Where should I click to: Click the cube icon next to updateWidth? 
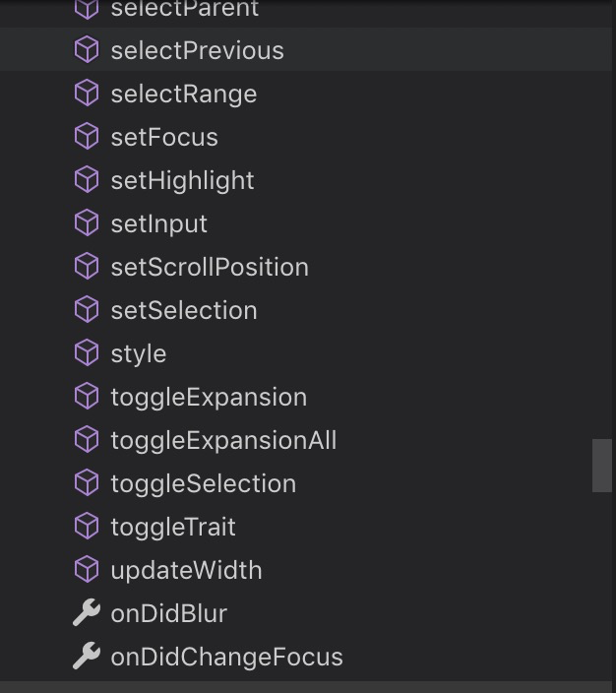click(87, 570)
